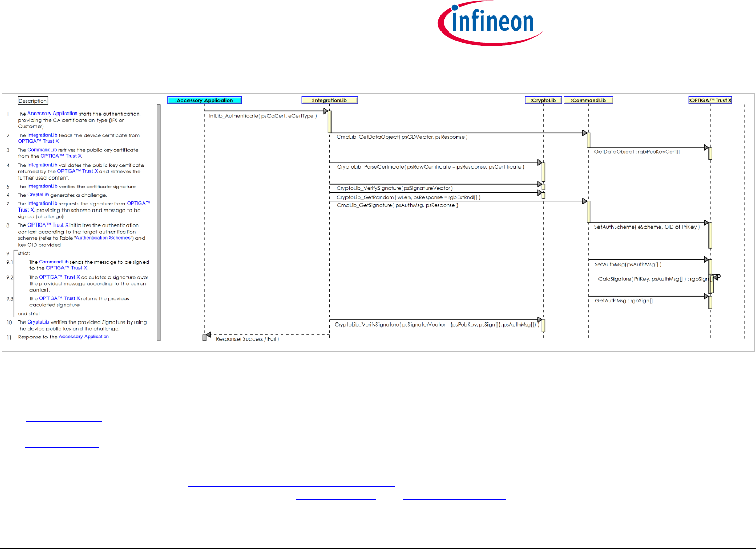This screenshot has height=549, width=756.
Task: Click the "end strict" fragment label
Action: [29, 314]
